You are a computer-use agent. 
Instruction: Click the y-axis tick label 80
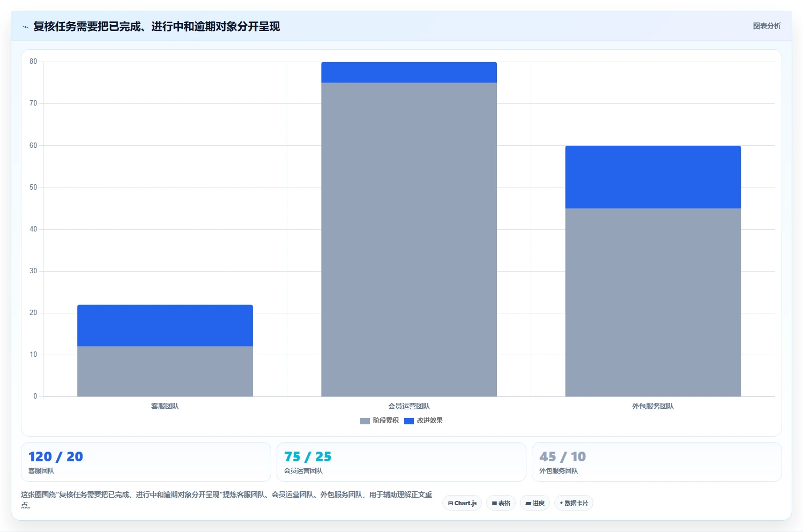33,62
